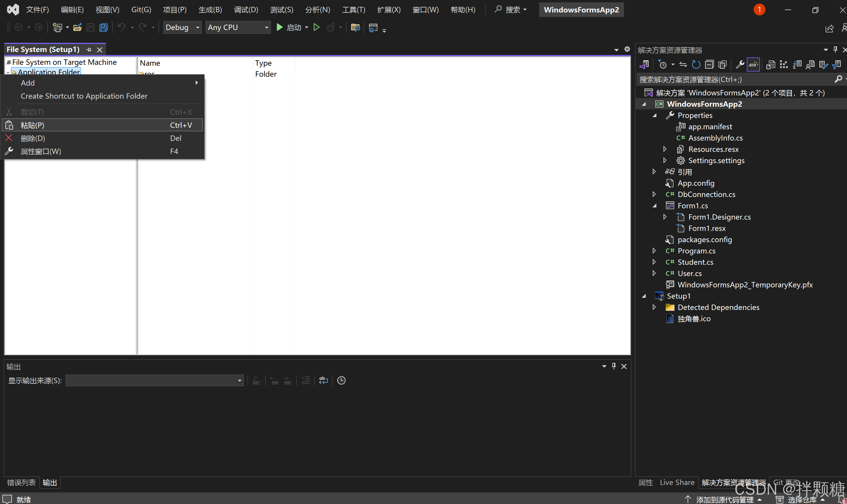This screenshot has width=847, height=504.
Task: Toggle word wrap in the Output window
Action: (x=323, y=380)
